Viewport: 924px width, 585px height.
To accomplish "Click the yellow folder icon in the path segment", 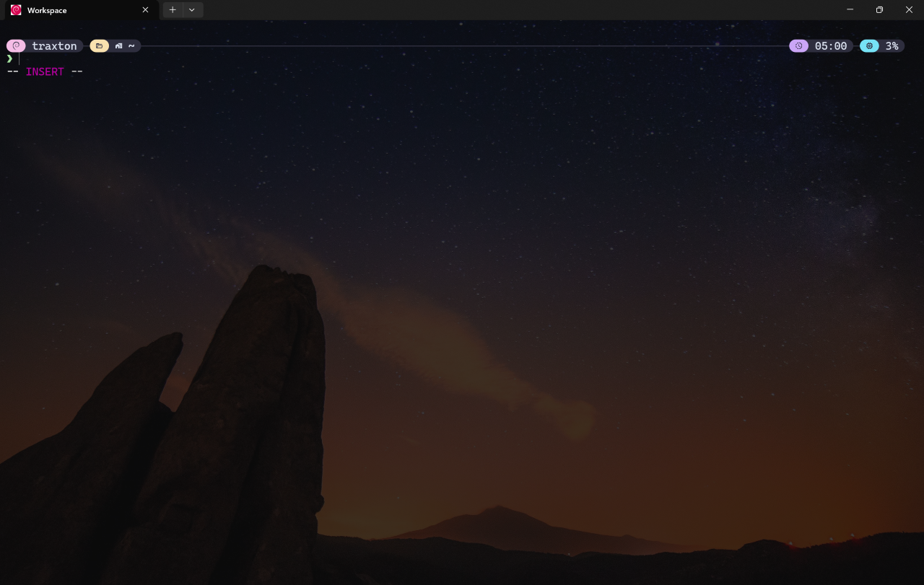I will click(x=99, y=45).
